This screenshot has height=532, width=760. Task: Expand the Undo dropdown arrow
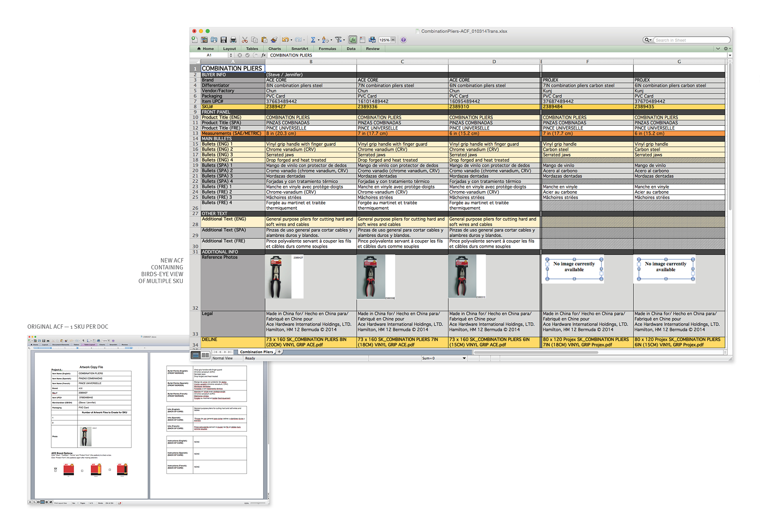point(291,40)
